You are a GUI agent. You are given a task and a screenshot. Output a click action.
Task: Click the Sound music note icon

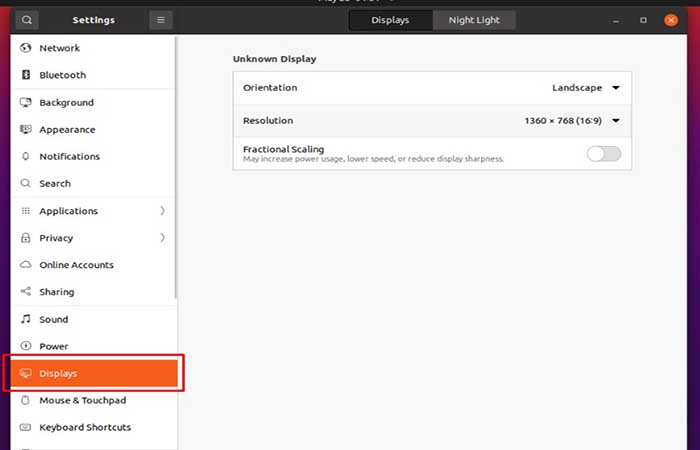26,319
